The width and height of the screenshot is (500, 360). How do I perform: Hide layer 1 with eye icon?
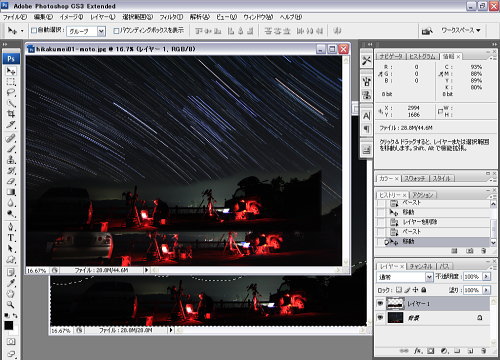pyautogui.click(x=380, y=303)
